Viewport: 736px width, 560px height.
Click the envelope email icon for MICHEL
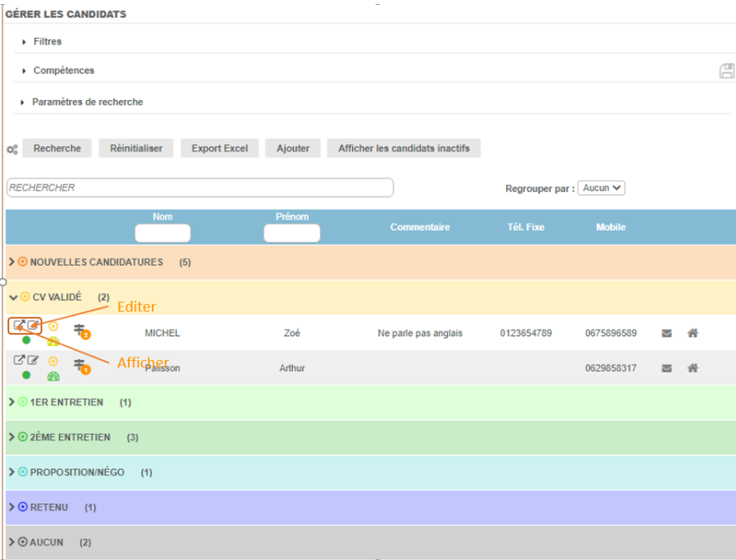click(x=667, y=334)
